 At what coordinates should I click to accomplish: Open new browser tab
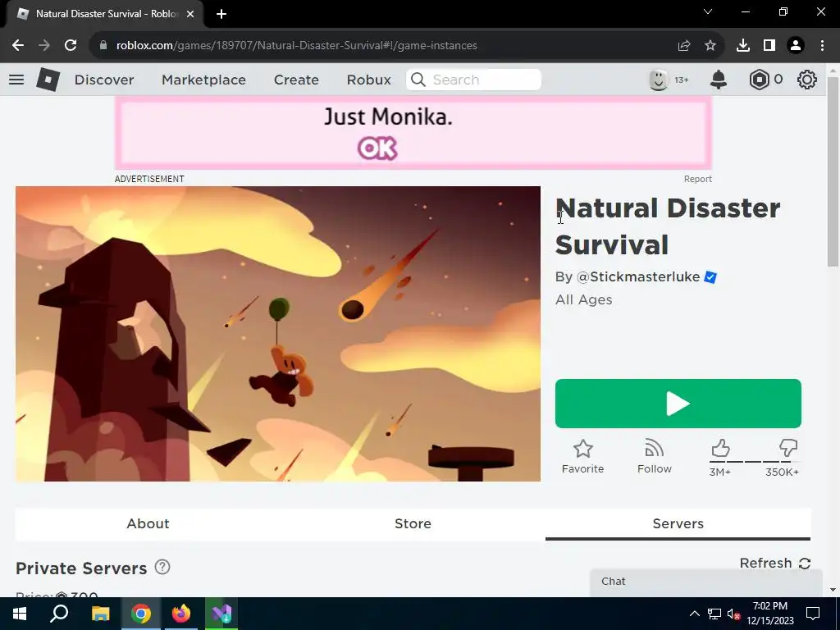pyautogui.click(x=221, y=14)
